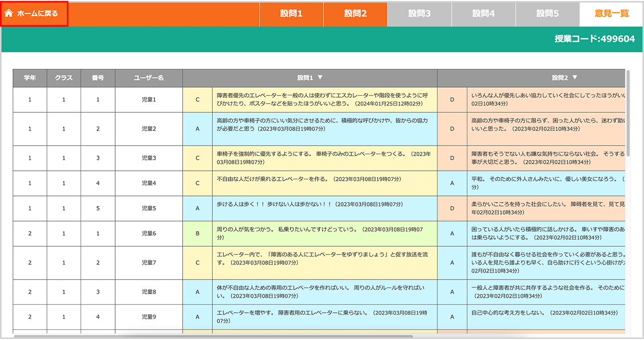Click the home icon beside ホームに戻る
644x340 pixels.
pyautogui.click(x=9, y=14)
